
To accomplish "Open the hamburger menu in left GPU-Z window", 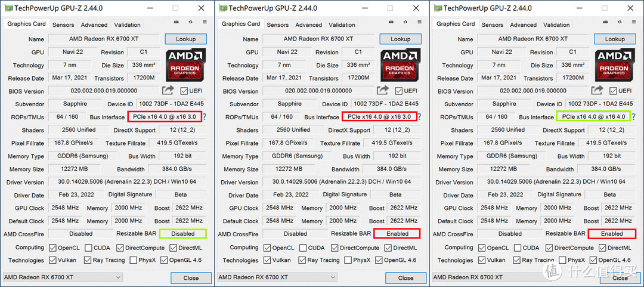I will pos(205,22).
